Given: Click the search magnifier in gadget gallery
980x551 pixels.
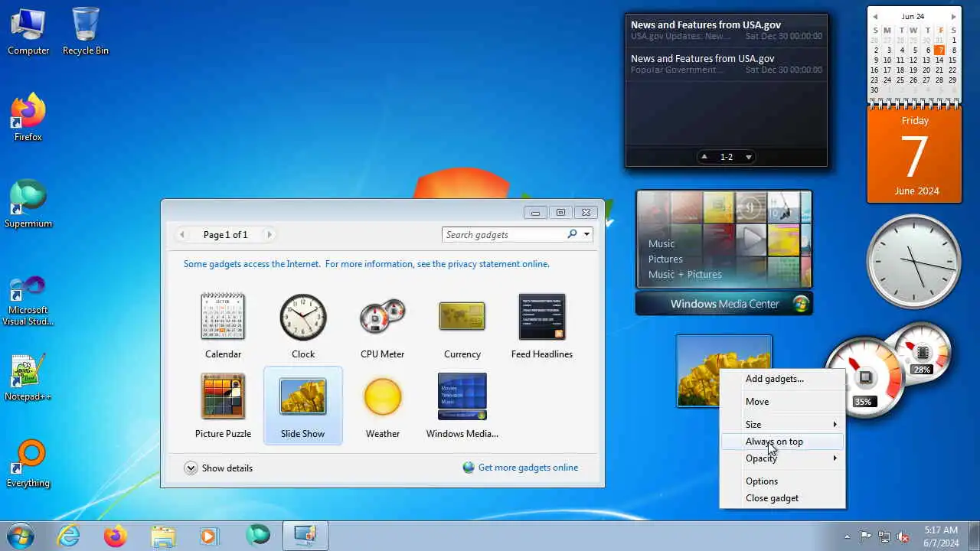Looking at the screenshot, I should point(572,234).
